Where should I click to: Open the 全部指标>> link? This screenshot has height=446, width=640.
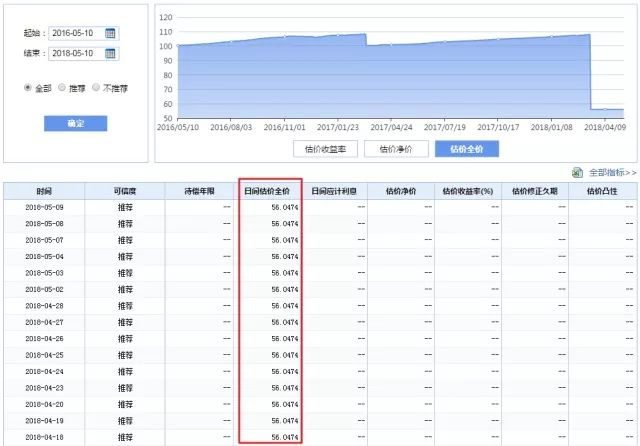(x=612, y=173)
